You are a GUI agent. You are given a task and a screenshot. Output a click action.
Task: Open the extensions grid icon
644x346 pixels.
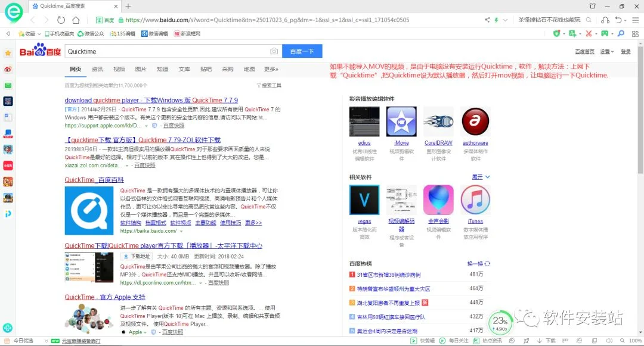tap(636, 33)
